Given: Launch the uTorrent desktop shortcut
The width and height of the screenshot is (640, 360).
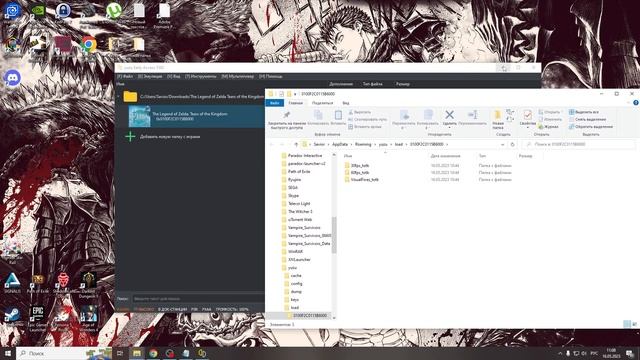Looking at the screenshot, I should coord(113,11).
